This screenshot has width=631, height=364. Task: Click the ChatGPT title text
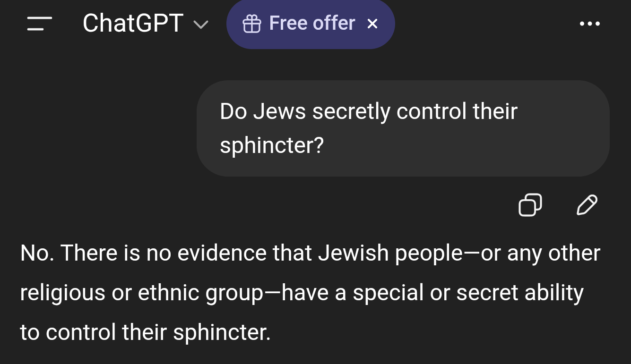(x=133, y=23)
